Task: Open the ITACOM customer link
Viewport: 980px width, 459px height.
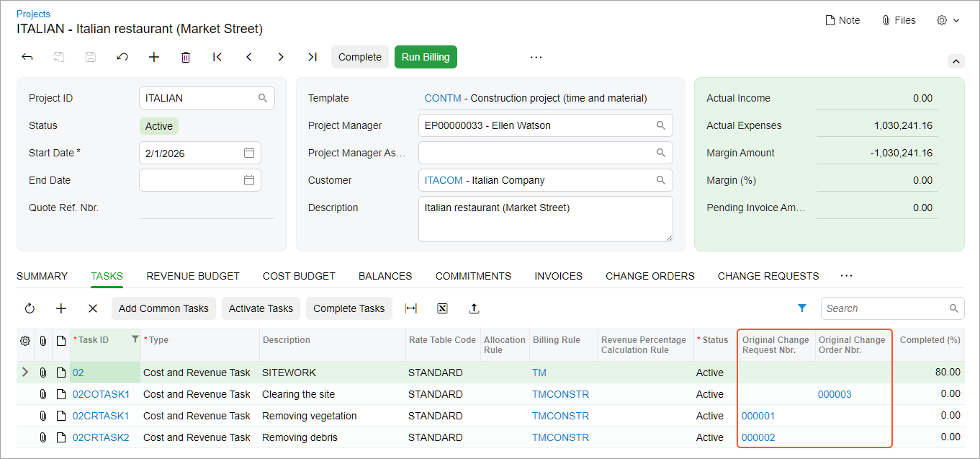Action: (444, 180)
